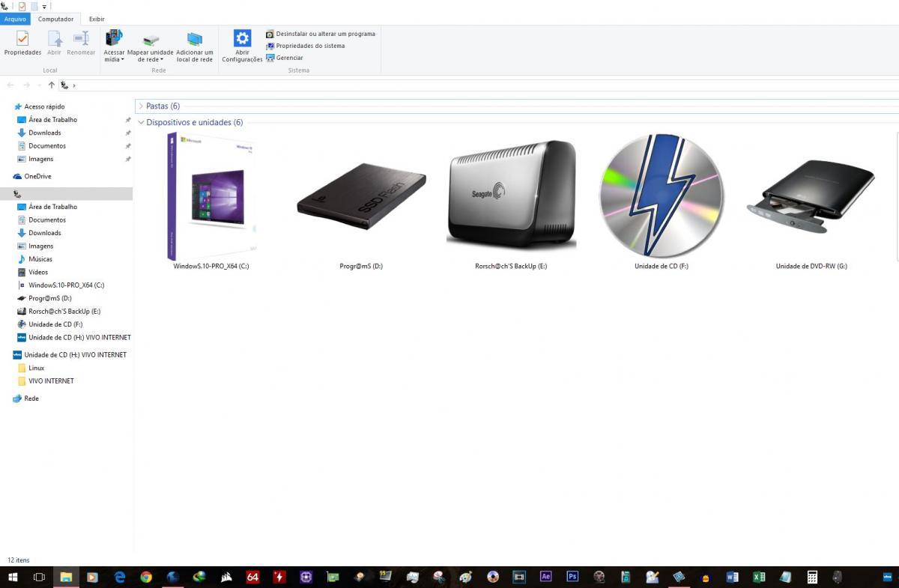Select the Unidade de DVD-RW (G:) drive

(811, 201)
